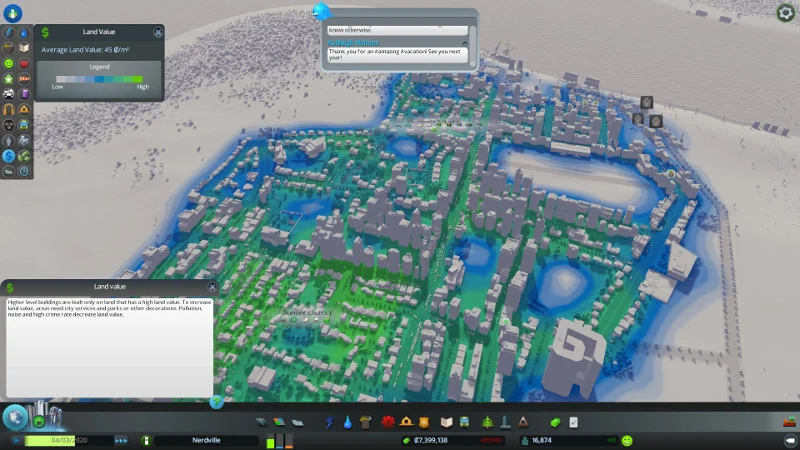
Task: Close the Land Value legend panel
Action: (158, 32)
